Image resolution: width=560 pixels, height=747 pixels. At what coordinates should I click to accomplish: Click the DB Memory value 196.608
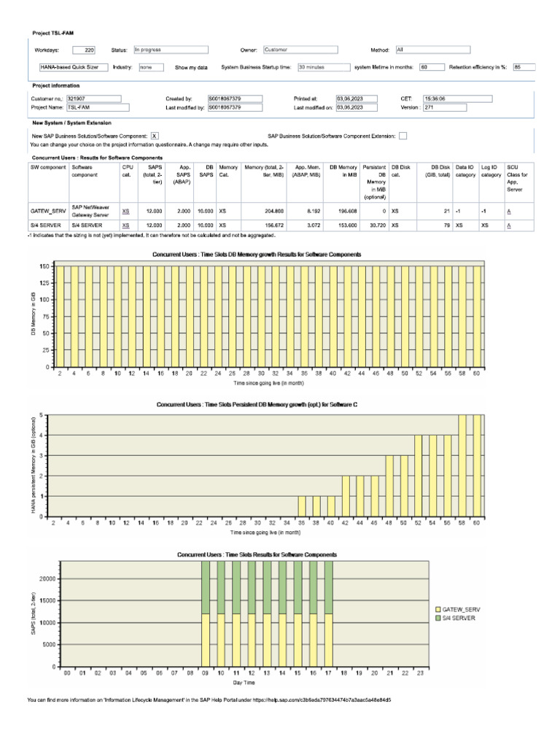[348, 211]
